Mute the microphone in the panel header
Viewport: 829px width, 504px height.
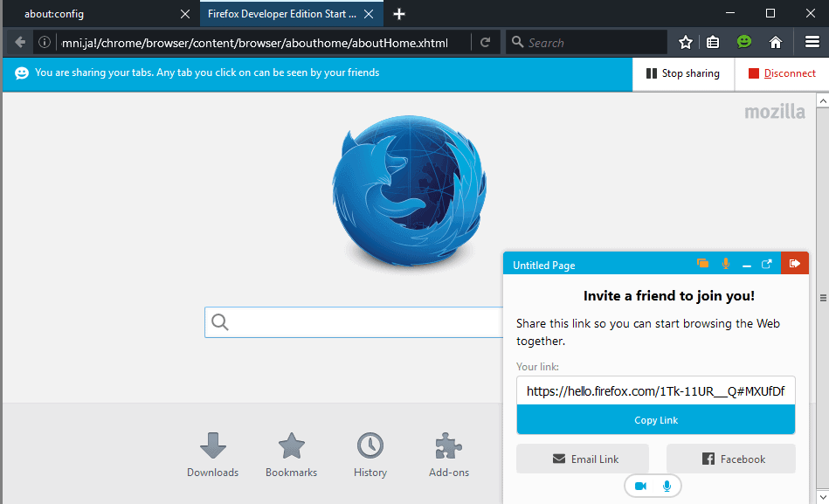726,263
